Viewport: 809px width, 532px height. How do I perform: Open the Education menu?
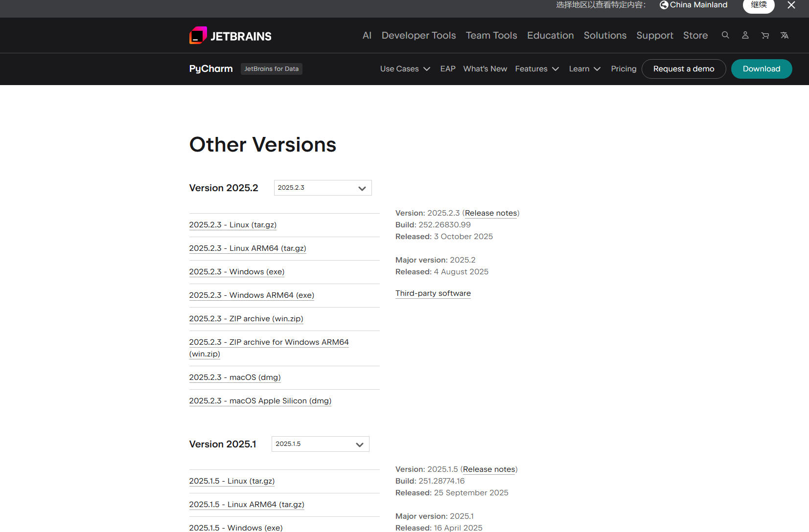pyautogui.click(x=551, y=35)
